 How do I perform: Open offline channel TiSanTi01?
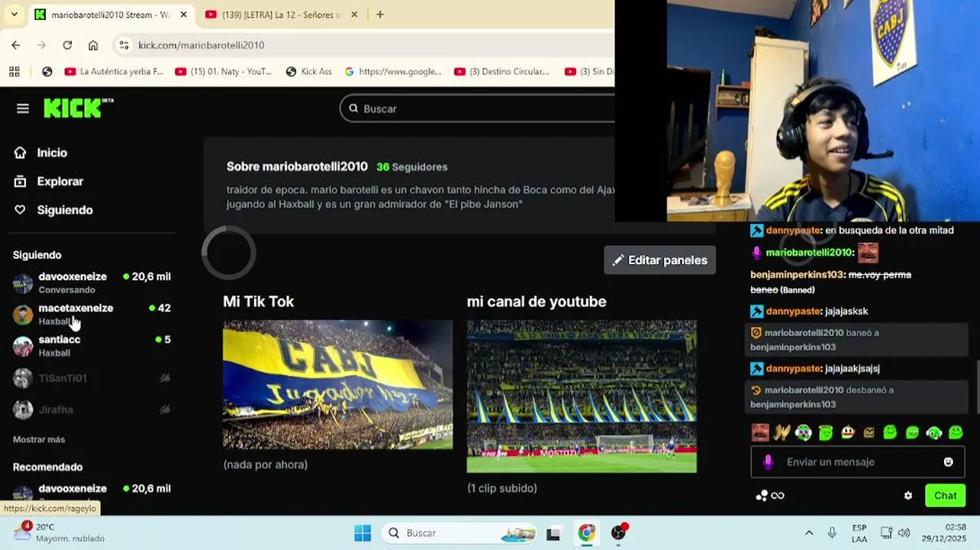click(92, 378)
